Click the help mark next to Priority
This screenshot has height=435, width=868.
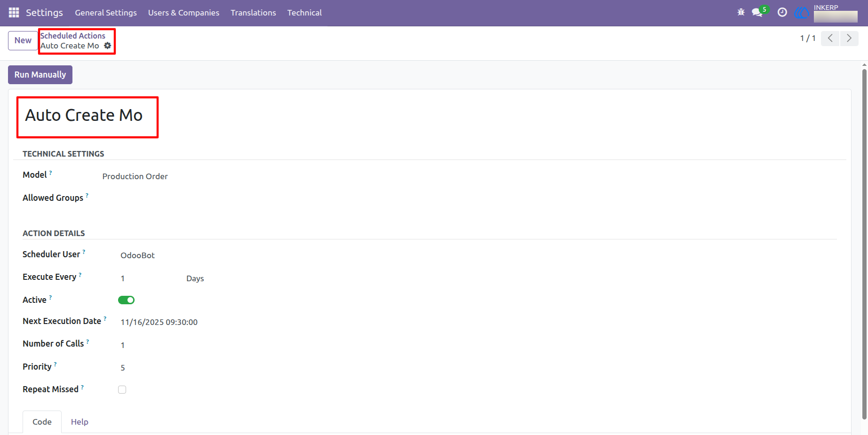click(x=55, y=364)
